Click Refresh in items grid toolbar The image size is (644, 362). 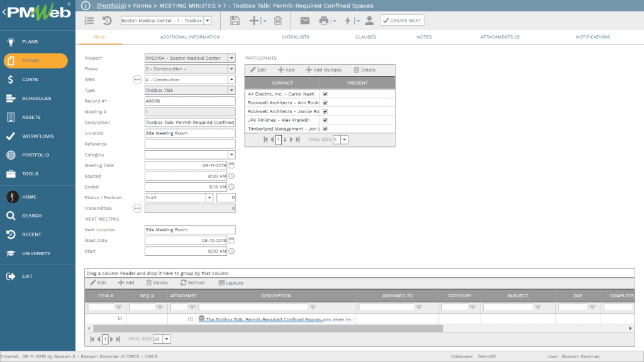click(x=192, y=283)
